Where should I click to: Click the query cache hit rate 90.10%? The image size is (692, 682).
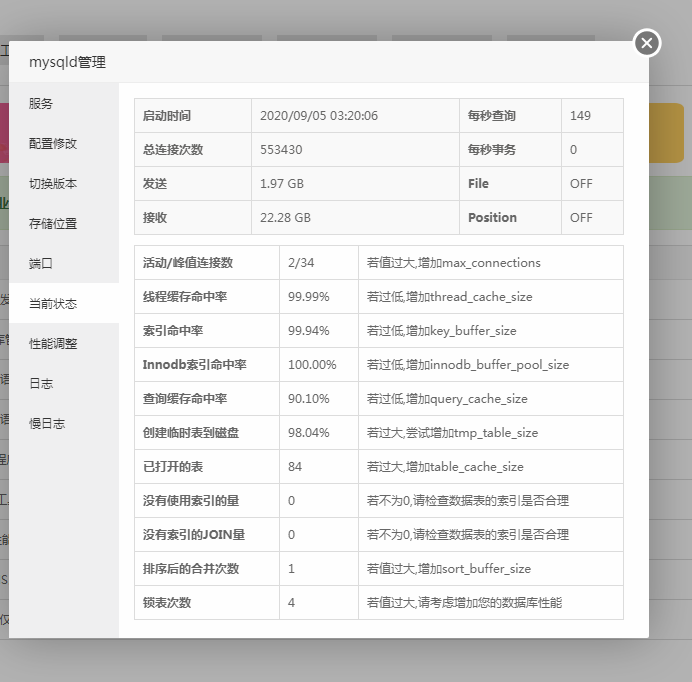pyautogui.click(x=308, y=399)
